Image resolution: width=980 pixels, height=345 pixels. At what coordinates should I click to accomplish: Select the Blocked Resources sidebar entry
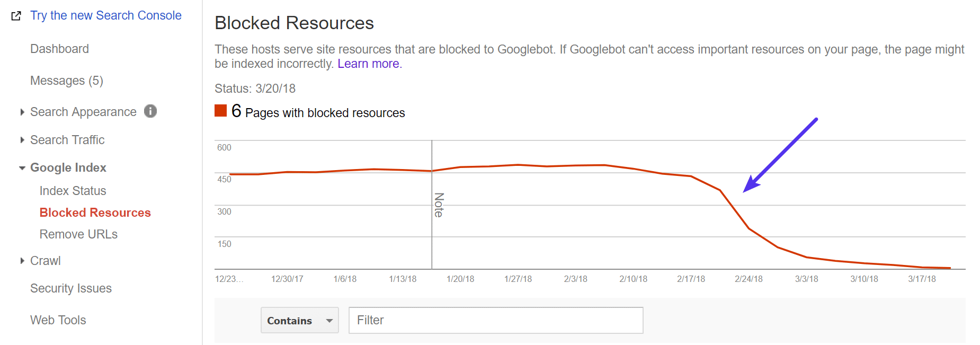(95, 212)
